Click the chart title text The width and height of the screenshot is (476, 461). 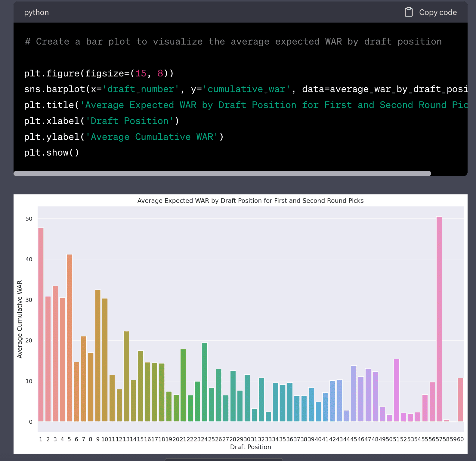point(250,201)
